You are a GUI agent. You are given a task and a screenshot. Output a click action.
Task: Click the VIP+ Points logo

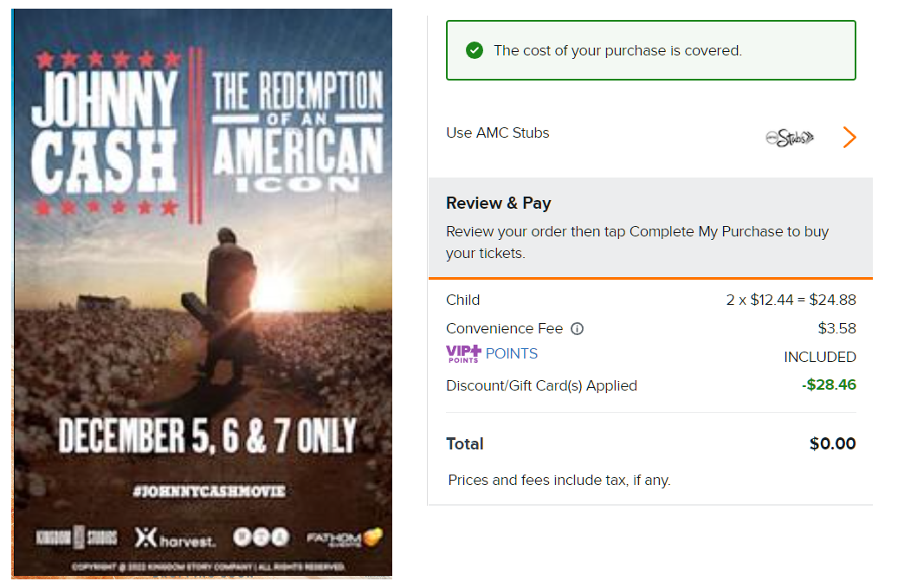tap(463, 353)
